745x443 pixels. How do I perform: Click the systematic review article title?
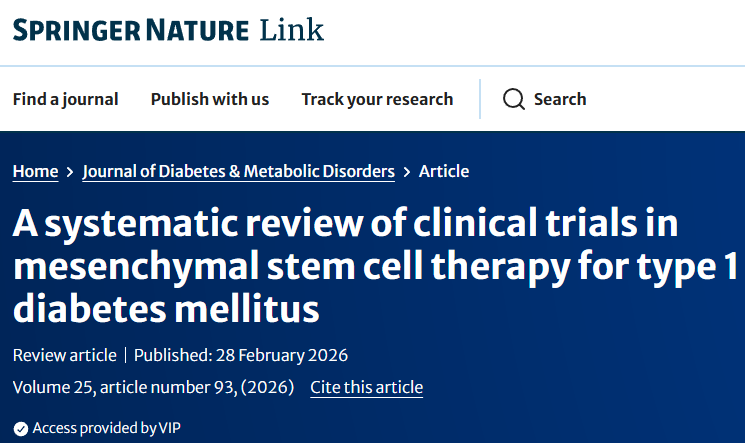tap(345, 265)
